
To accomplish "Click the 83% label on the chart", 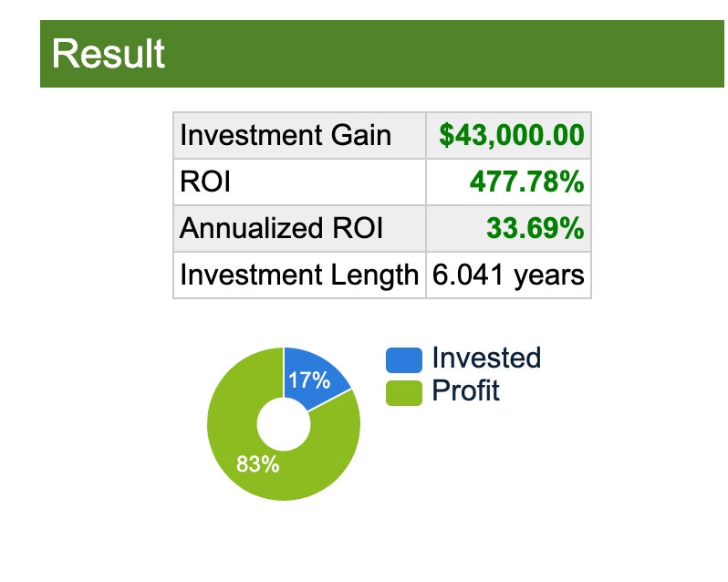I will click(257, 464).
